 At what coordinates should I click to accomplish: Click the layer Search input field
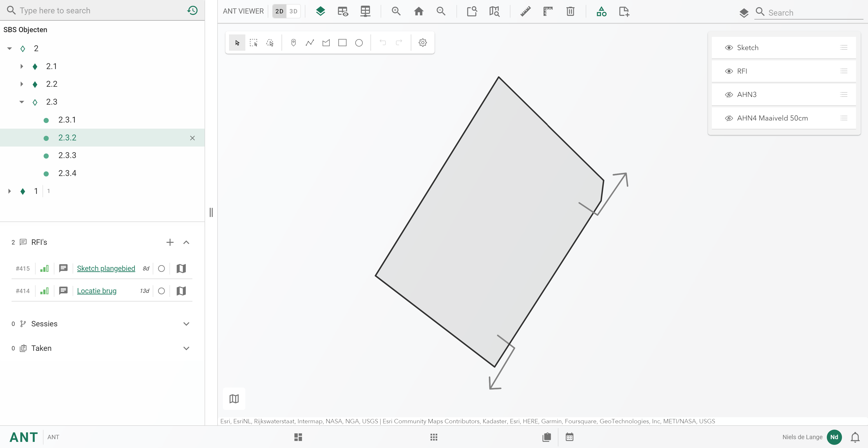[809, 12]
